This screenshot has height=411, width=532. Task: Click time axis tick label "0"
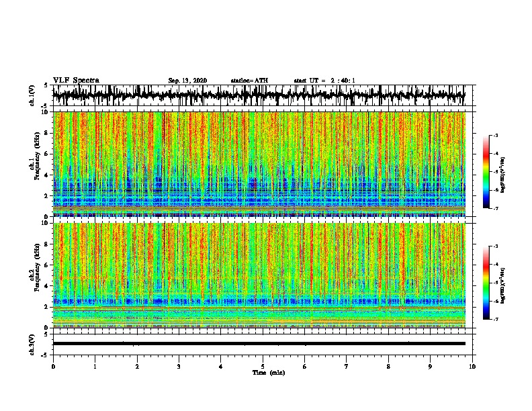(53, 367)
